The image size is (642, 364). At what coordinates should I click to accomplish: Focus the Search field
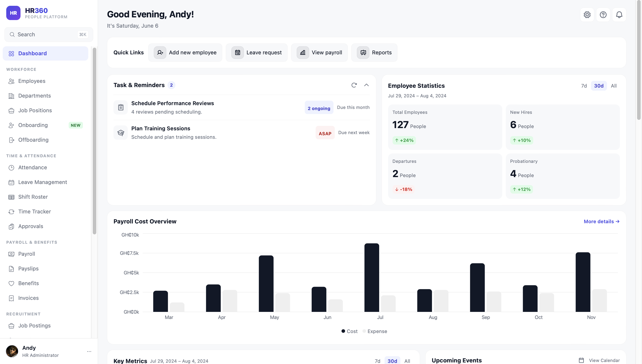point(49,35)
